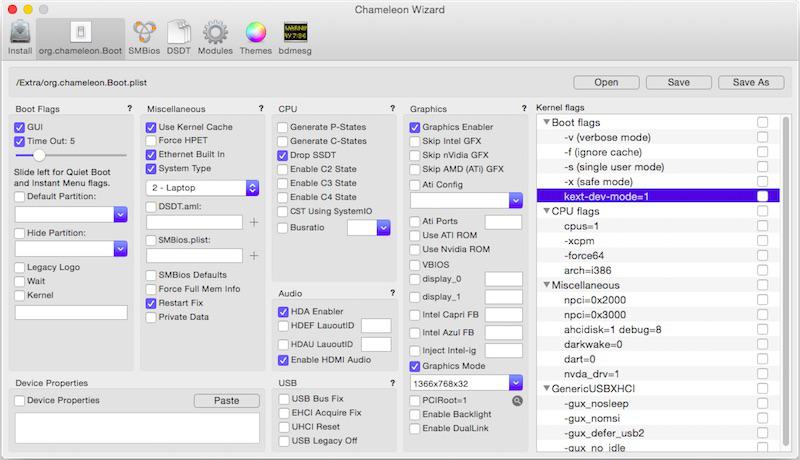Uncheck the GUI boot flag

point(19,127)
